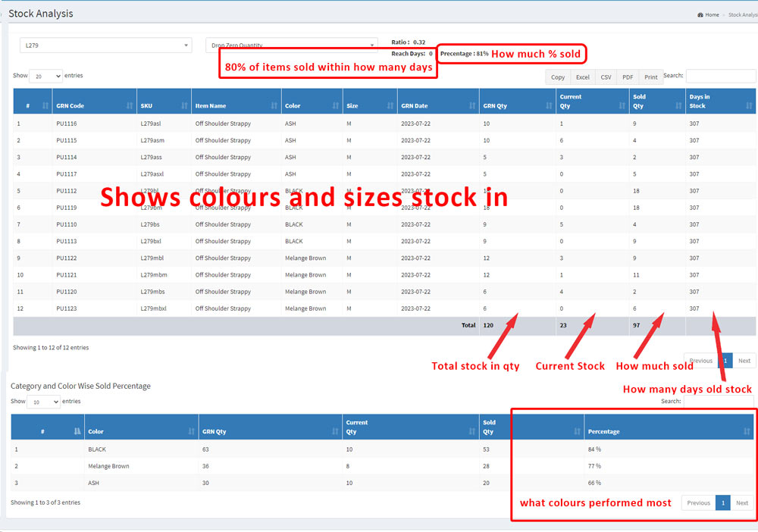Export the table as CSV

(606, 77)
